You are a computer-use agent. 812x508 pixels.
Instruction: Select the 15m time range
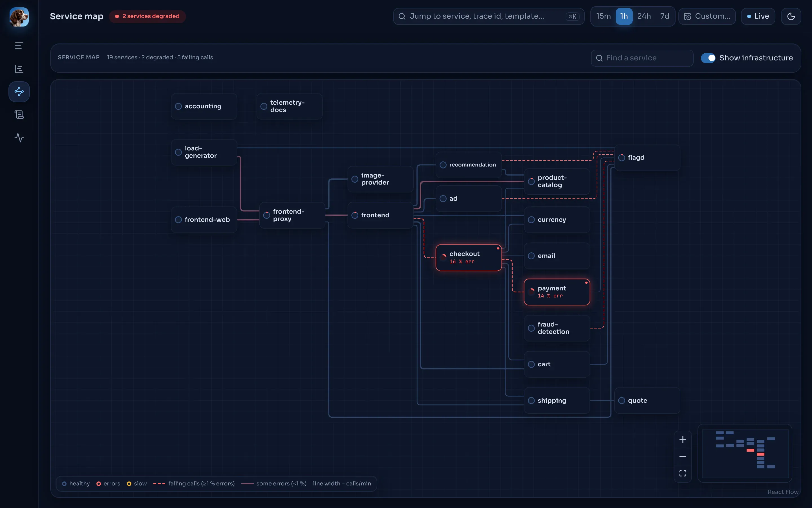603,16
